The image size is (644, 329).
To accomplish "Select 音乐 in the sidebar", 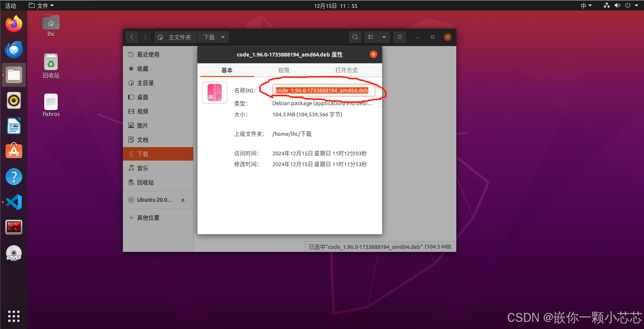I will pos(158,168).
